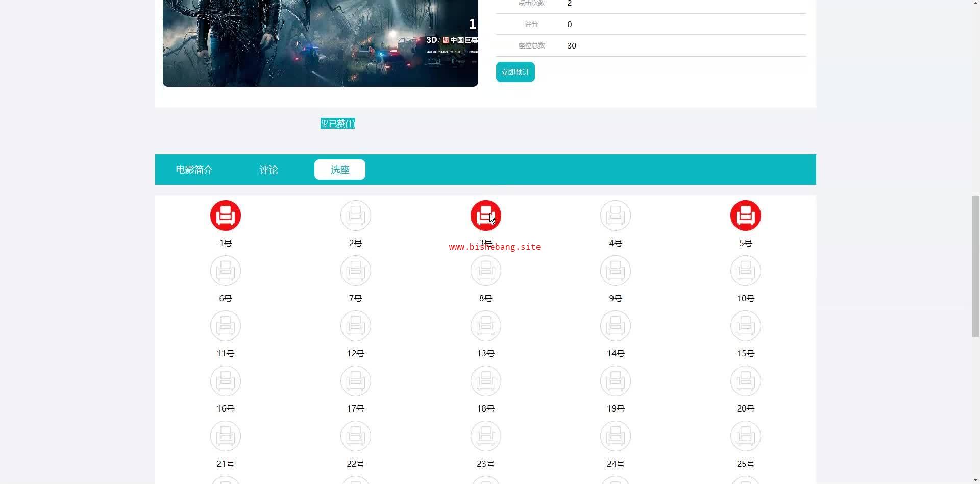980x484 pixels.
Task: Select seat 9号 icon
Action: [616, 271]
